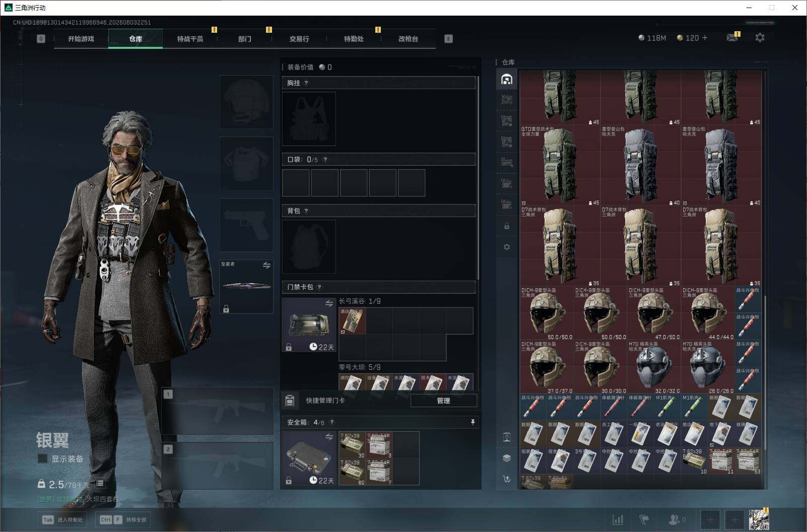
Task: Switch to the 开始游戏 tab
Action: (x=81, y=39)
